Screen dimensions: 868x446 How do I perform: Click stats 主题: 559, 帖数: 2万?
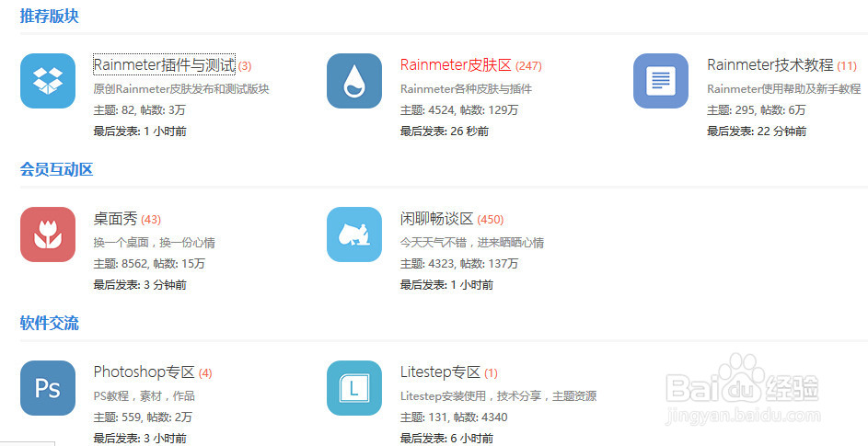click(x=143, y=417)
